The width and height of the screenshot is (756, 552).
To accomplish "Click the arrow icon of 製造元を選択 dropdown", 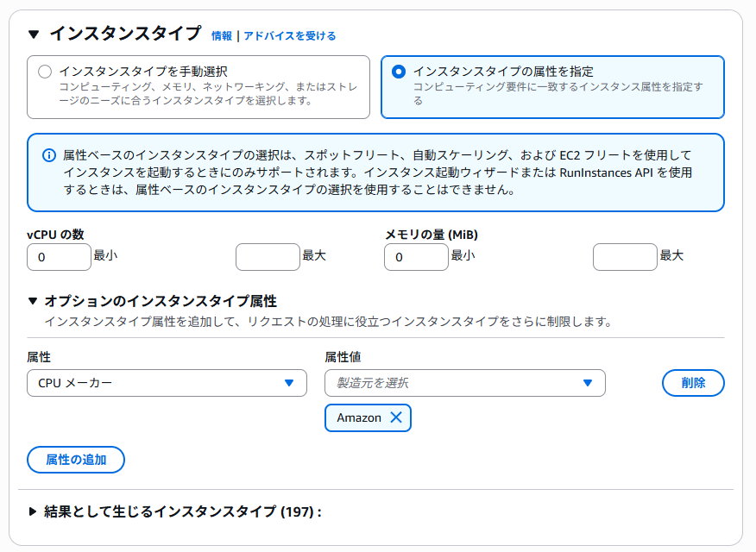I will (587, 383).
